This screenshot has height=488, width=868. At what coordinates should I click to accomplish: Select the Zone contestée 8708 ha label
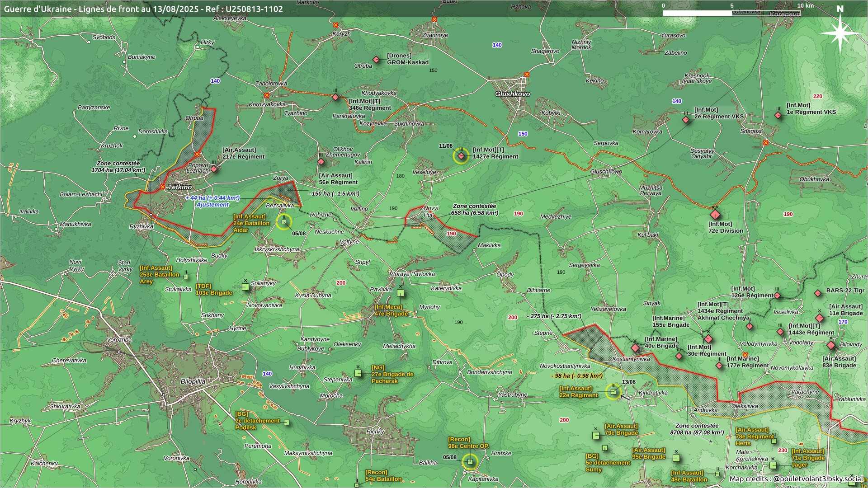click(x=697, y=429)
